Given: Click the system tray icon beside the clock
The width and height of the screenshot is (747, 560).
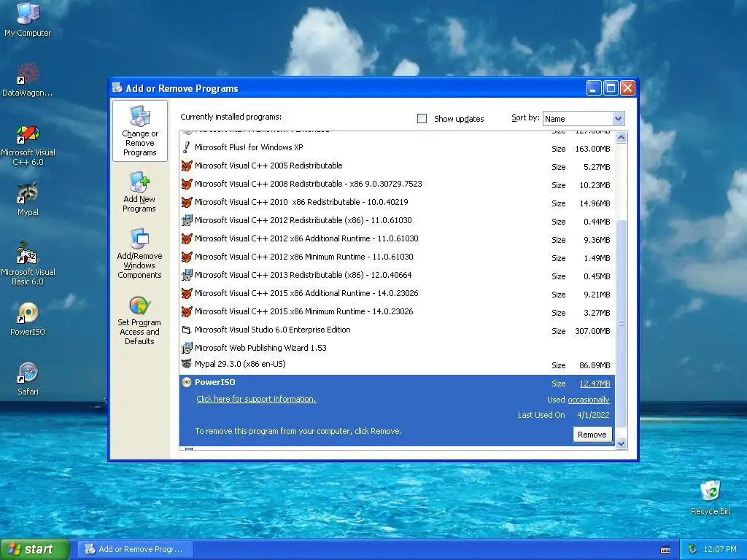Looking at the screenshot, I should click(692, 550).
